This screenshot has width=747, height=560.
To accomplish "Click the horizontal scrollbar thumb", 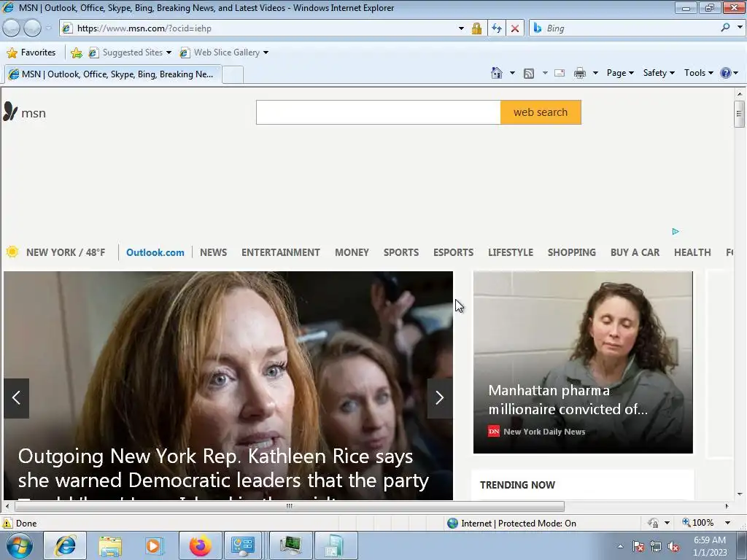I will point(289,506).
